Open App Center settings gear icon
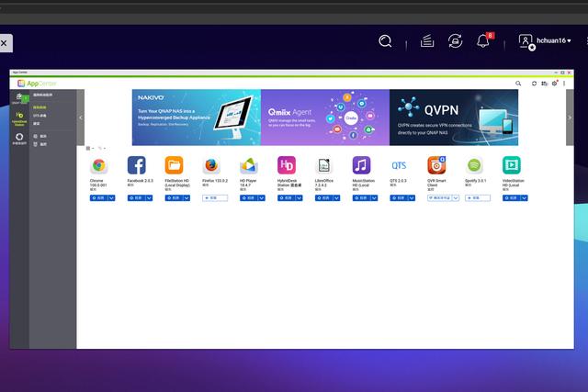The width and height of the screenshot is (588, 392). (x=555, y=84)
